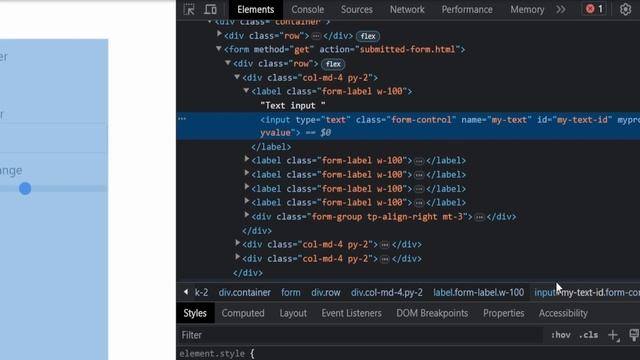
Task: Collapse the Text input label node
Action: click(x=246, y=91)
